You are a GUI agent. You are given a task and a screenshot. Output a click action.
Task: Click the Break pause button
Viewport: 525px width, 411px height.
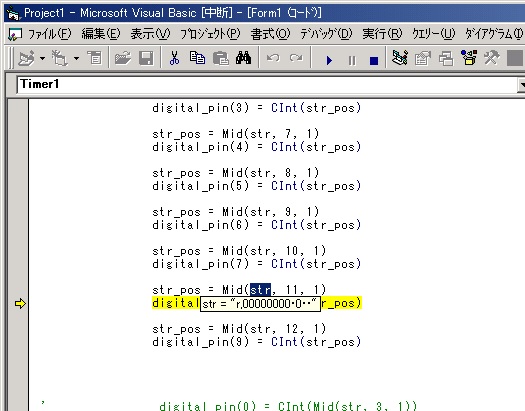[352, 61]
